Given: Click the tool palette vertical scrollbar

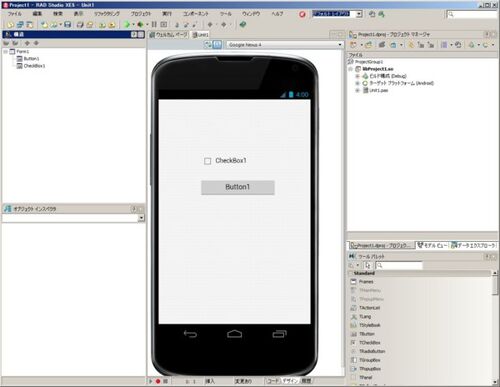Looking at the screenshot, I should coord(495,327).
